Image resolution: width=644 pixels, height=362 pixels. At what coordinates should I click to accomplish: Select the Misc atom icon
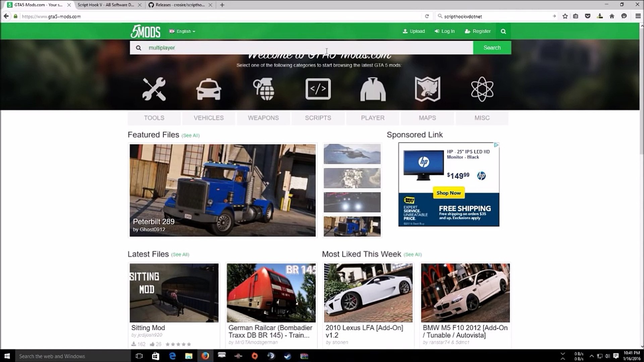click(482, 89)
